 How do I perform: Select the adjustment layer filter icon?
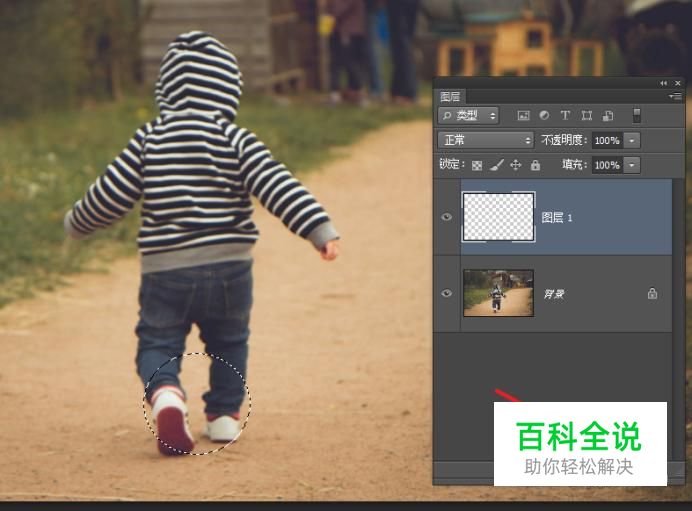point(544,115)
